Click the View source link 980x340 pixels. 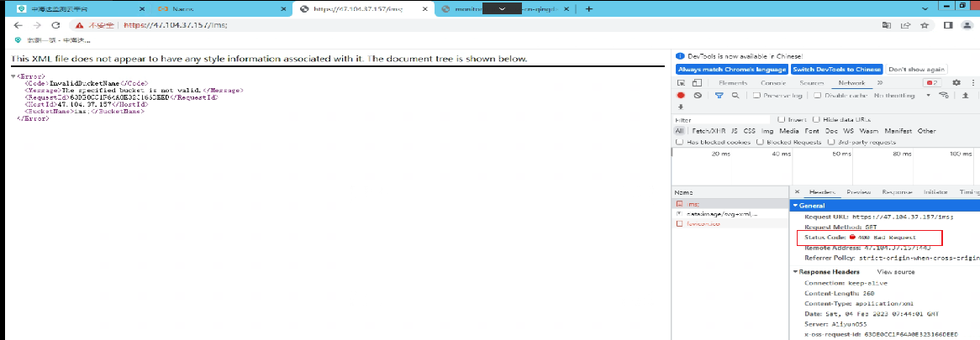pyautogui.click(x=895, y=272)
